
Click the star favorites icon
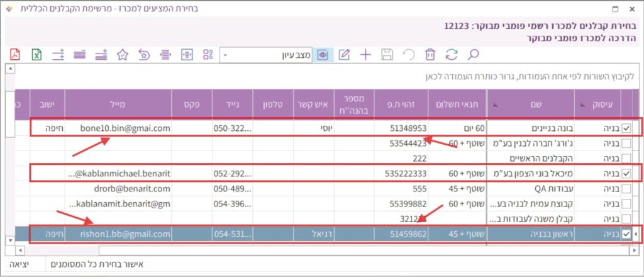(x=123, y=55)
